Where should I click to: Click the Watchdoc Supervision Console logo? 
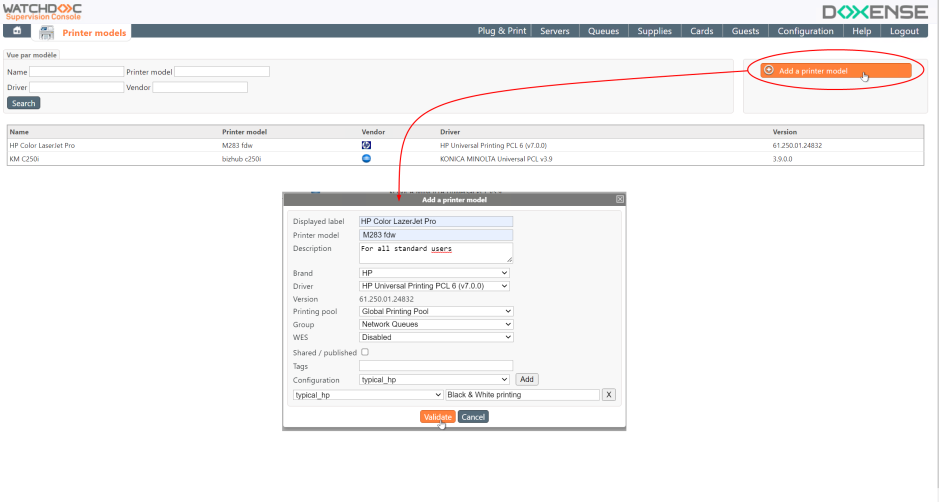[42, 12]
